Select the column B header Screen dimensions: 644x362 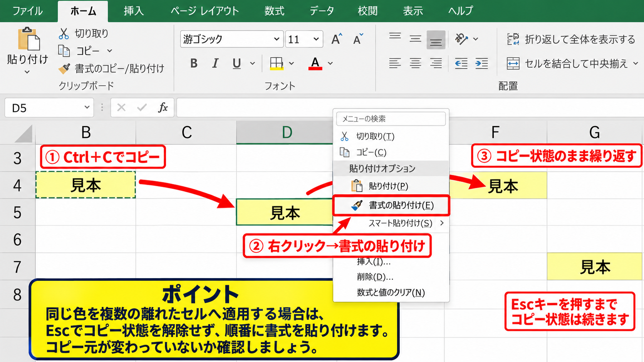pyautogui.click(x=86, y=132)
